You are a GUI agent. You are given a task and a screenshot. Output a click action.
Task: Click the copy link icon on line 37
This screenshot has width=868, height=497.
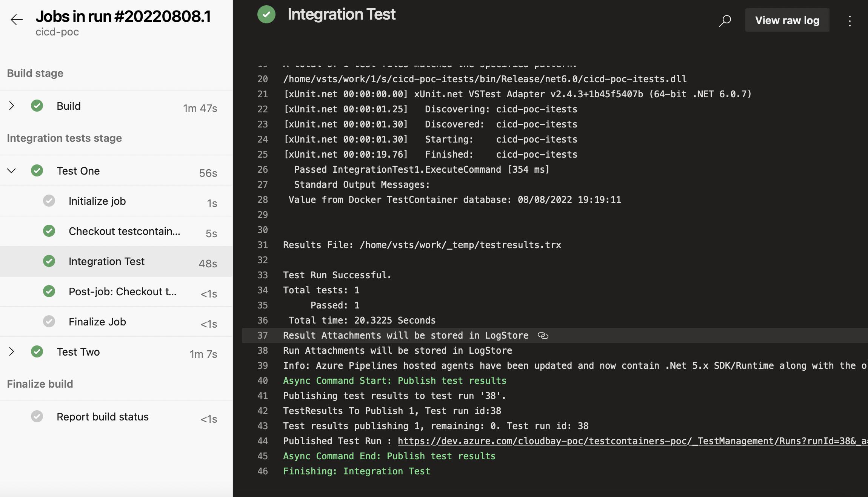543,335
